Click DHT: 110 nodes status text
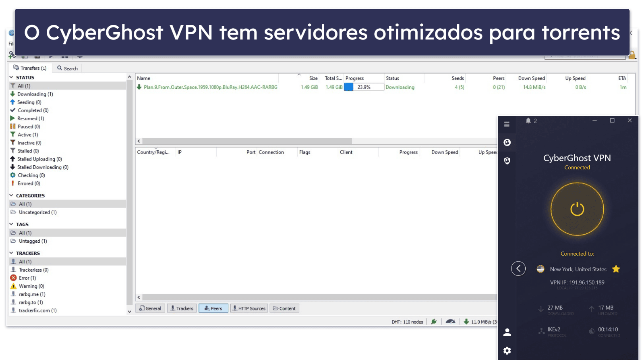Image resolution: width=644 pixels, height=360 pixels. coord(407,322)
